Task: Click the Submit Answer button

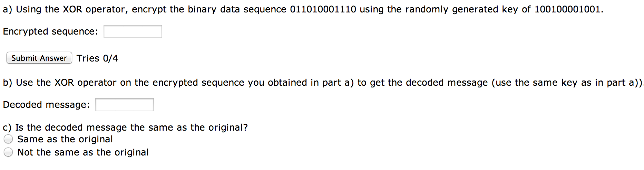Action: [39, 58]
